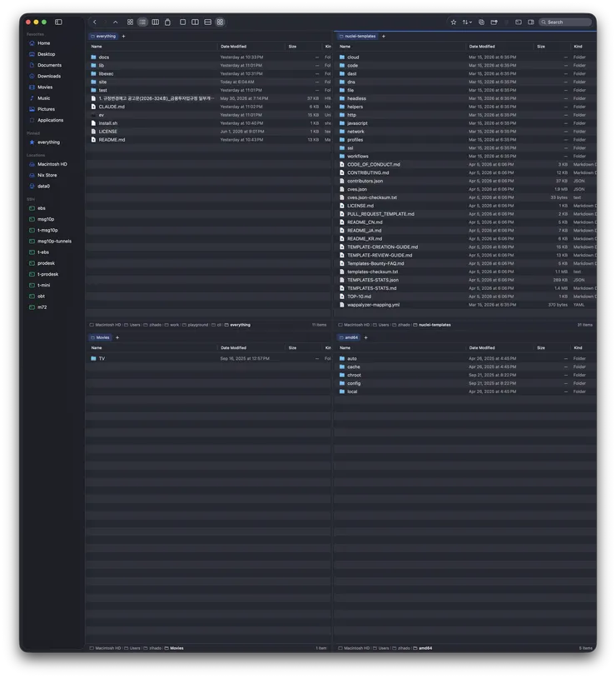Image resolution: width=616 pixels, height=678 pixels.
Task: Connect to msg10p SSH host
Action: click(x=46, y=219)
